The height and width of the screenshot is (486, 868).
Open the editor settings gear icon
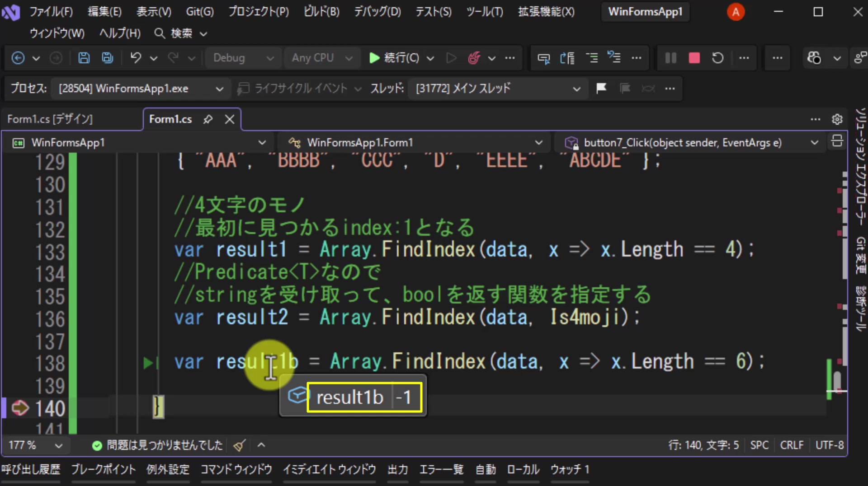pyautogui.click(x=837, y=119)
